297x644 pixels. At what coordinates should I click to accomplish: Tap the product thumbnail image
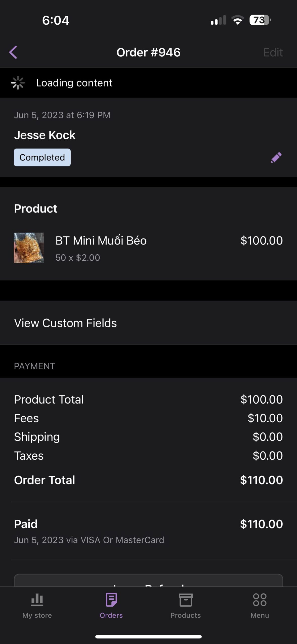click(29, 248)
